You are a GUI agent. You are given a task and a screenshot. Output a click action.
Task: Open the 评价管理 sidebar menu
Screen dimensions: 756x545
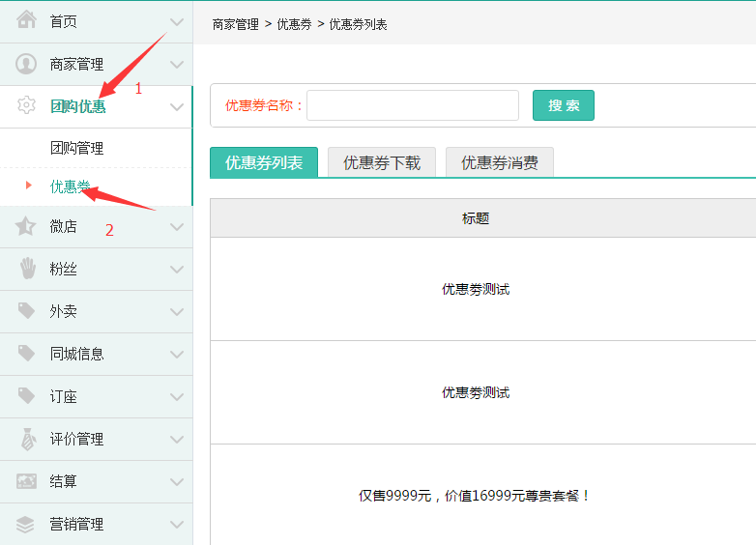coord(97,439)
